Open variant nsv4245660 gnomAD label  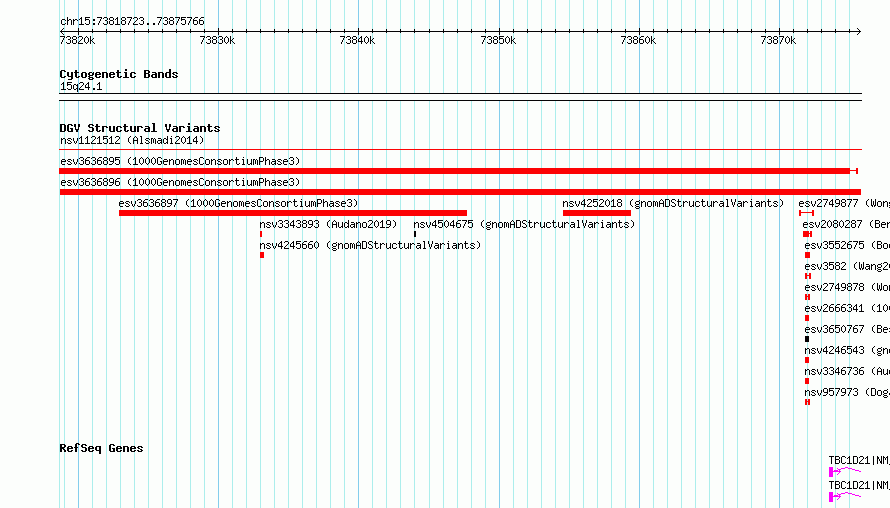(370, 245)
